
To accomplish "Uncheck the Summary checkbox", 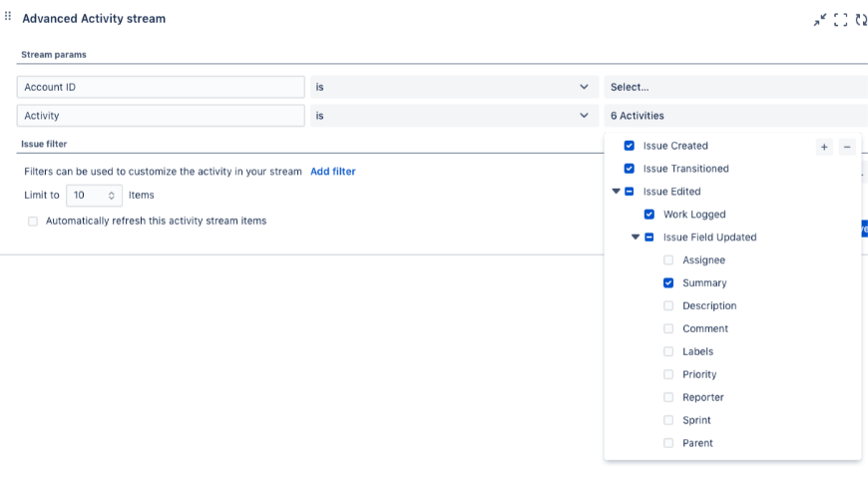I will point(668,283).
